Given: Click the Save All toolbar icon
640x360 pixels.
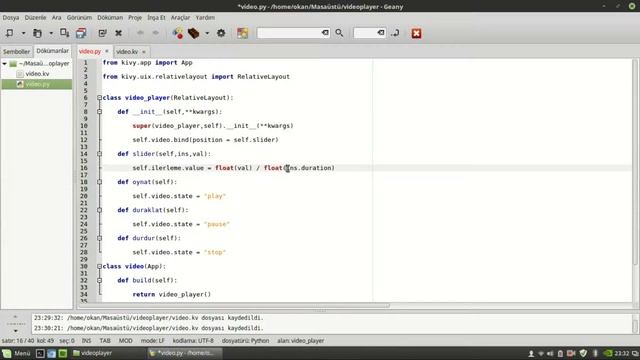Looking at the screenshot, I should click(81, 33).
